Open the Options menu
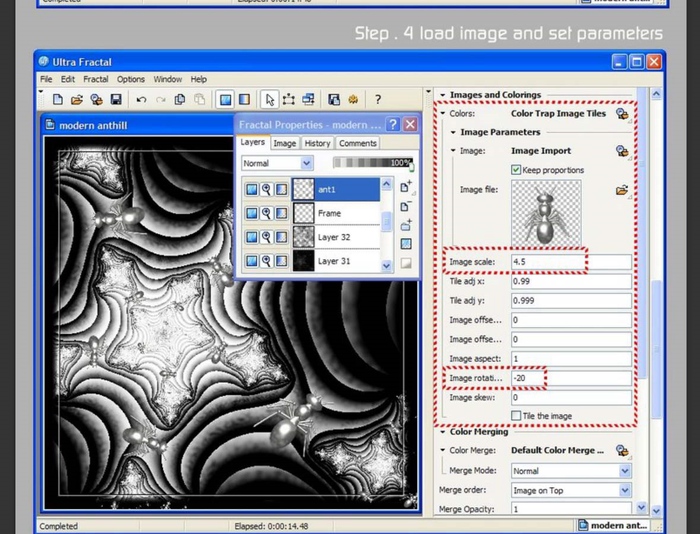The width and height of the screenshot is (700, 534). pos(130,79)
